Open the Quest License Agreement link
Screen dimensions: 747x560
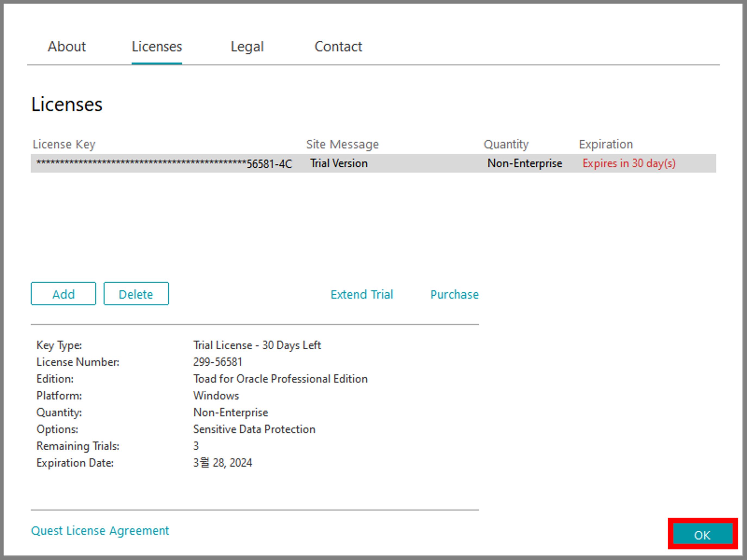click(x=100, y=531)
